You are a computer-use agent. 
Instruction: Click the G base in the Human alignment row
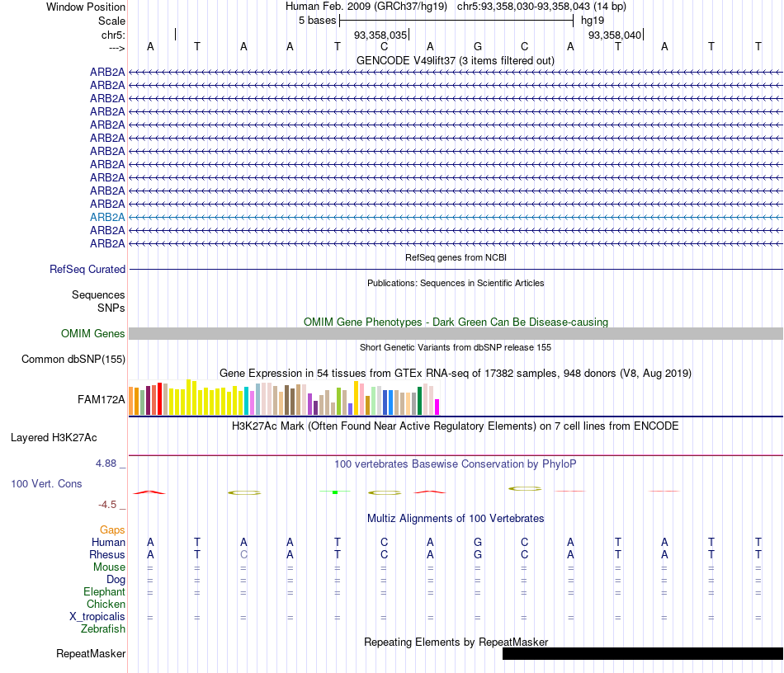478,542
